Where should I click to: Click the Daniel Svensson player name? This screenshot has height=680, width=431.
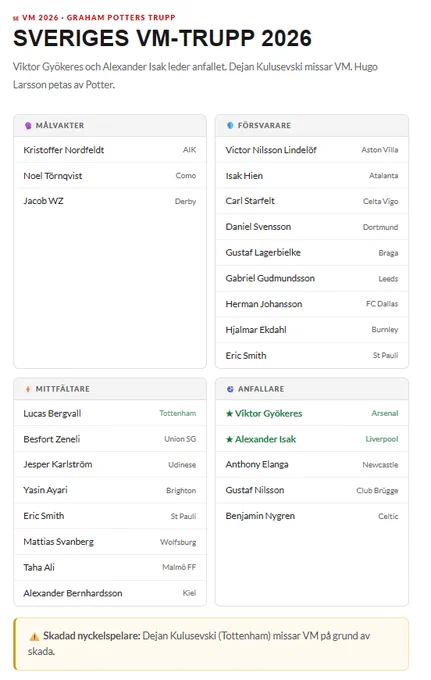click(258, 227)
